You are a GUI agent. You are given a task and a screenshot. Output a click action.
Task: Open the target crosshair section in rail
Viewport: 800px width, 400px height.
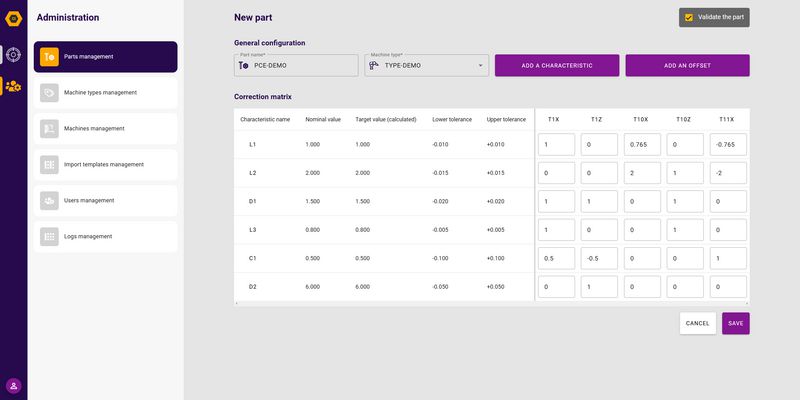(13, 55)
